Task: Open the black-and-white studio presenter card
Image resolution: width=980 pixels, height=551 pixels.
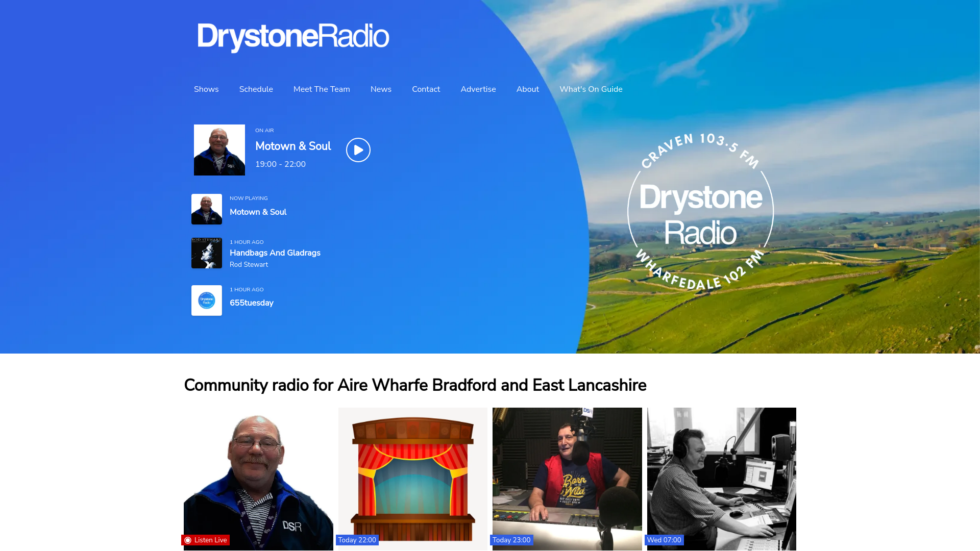Action: click(722, 479)
